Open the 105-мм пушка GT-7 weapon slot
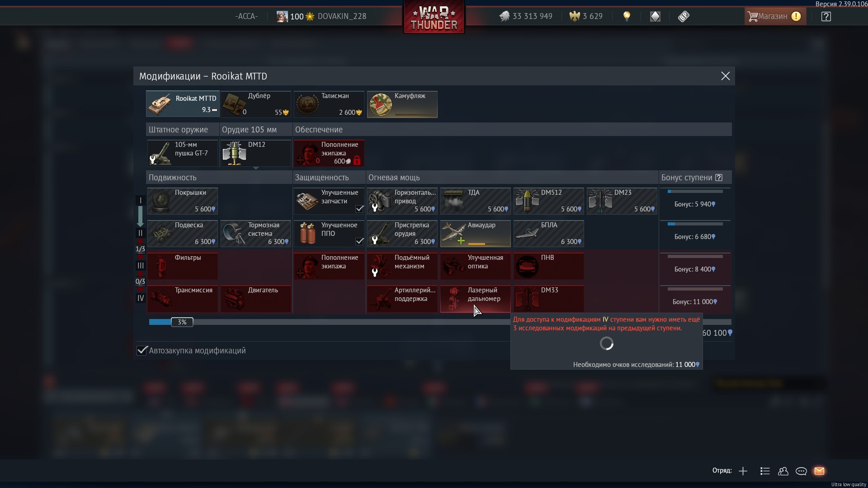This screenshot has width=868, height=488. [183, 153]
